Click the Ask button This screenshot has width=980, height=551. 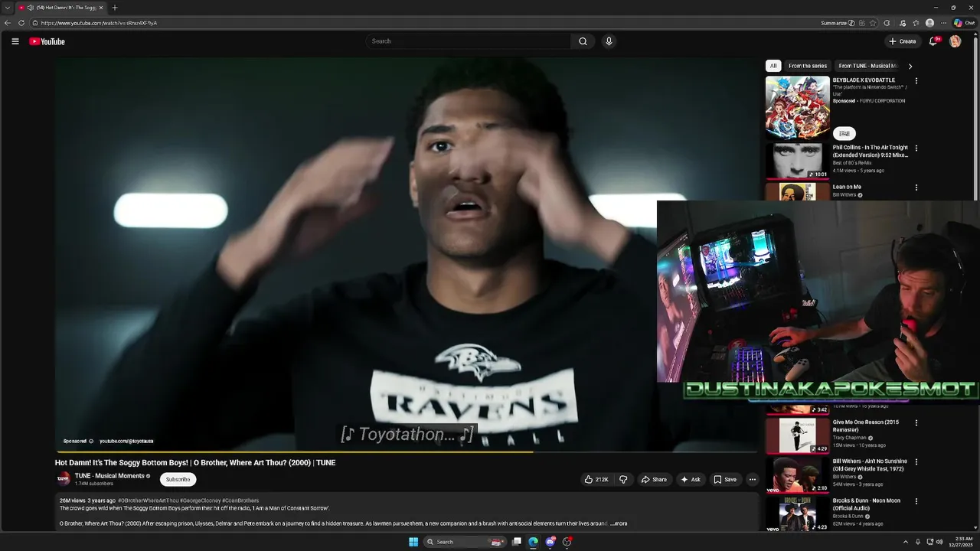690,480
